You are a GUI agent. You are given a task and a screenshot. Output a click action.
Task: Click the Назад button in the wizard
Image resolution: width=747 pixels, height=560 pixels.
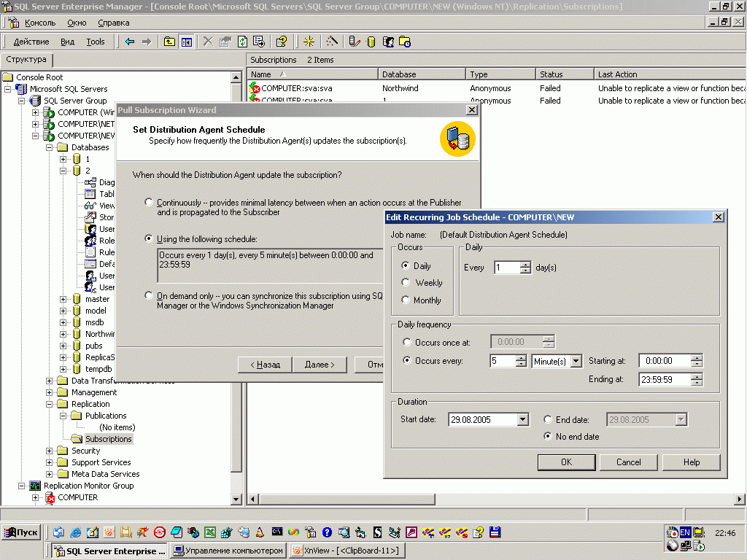point(265,365)
